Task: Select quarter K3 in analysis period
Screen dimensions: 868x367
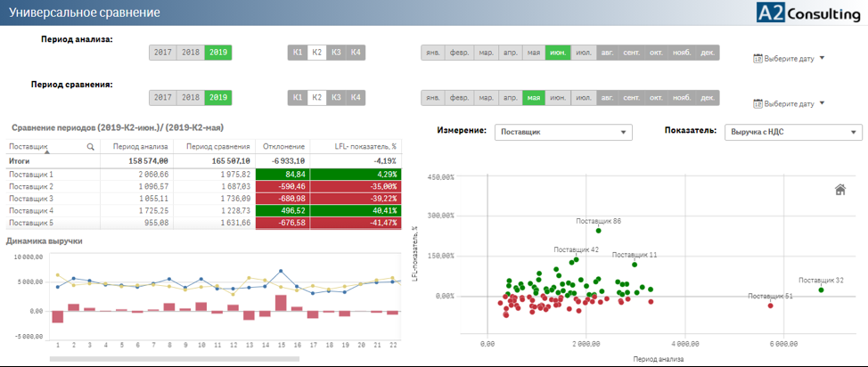Action: click(x=336, y=53)
